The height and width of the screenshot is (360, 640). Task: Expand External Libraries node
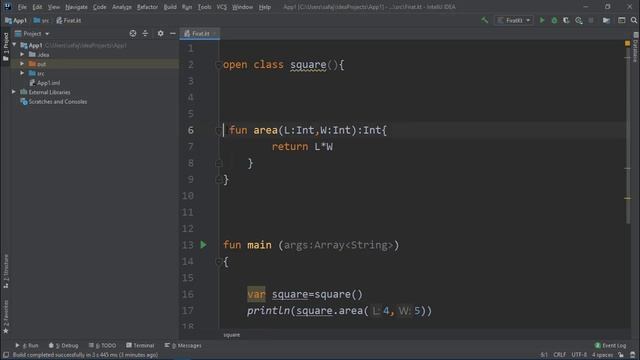click(x=14, y=92)
